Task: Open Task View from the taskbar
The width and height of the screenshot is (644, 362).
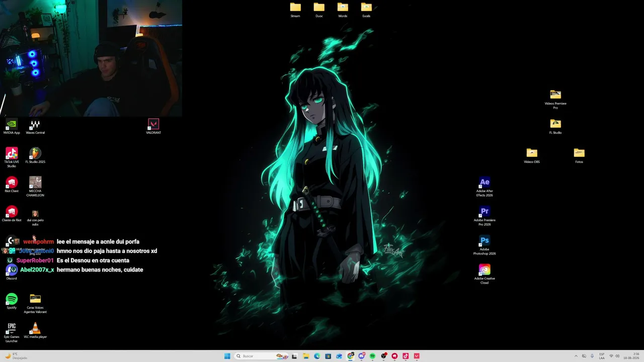Action: click(x=294, y=356)
